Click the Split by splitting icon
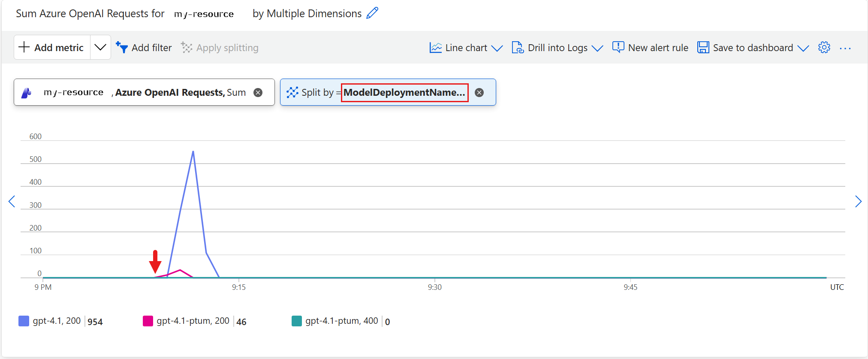The image size is (868, 359). (292, 92)
